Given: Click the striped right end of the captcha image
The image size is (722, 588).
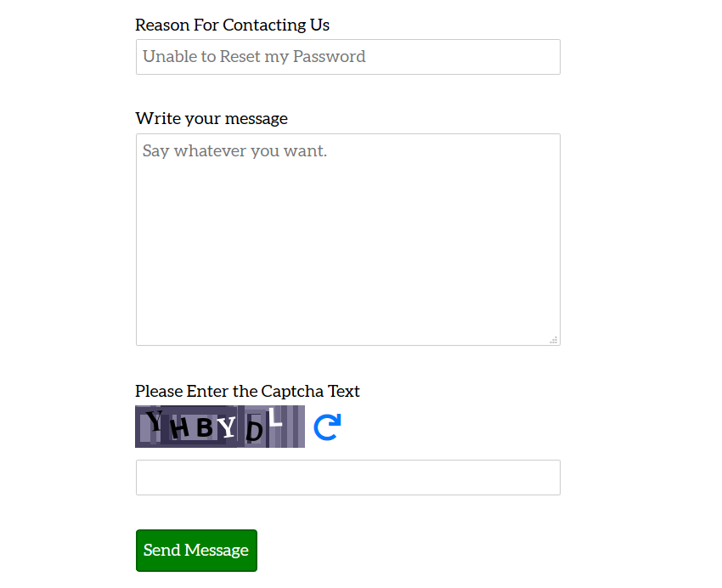Looking at the screenshot, I should click(293, 427).
